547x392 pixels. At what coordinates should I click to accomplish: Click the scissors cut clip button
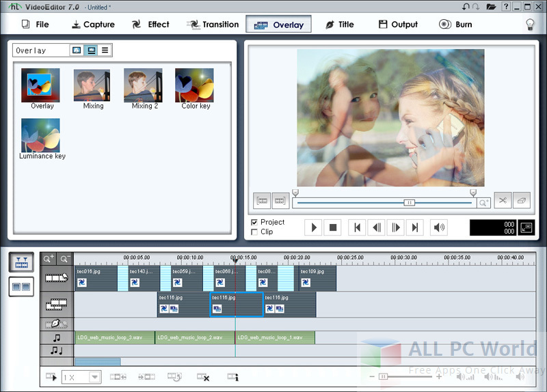(x=503, y=200)
